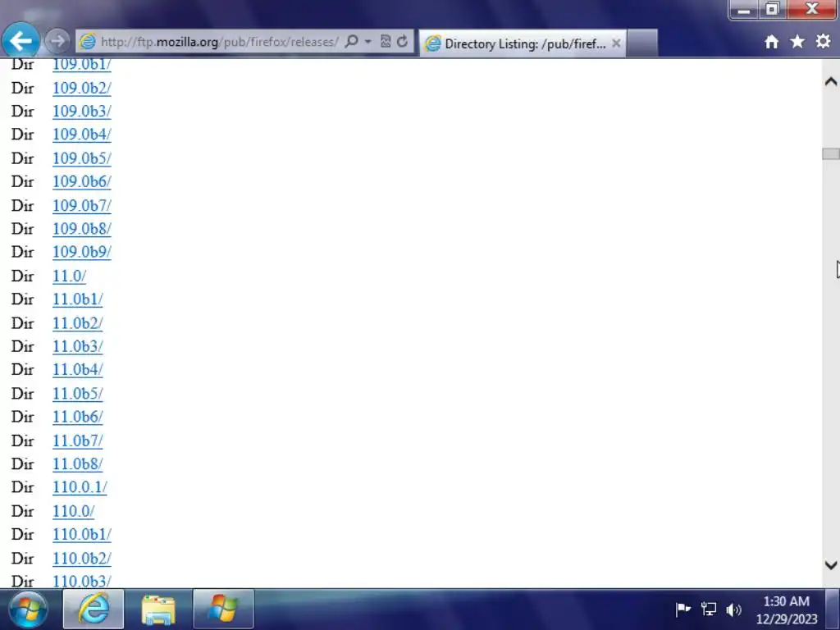
Task: Open the 11.0b1/ directory link
Action: 78,299
